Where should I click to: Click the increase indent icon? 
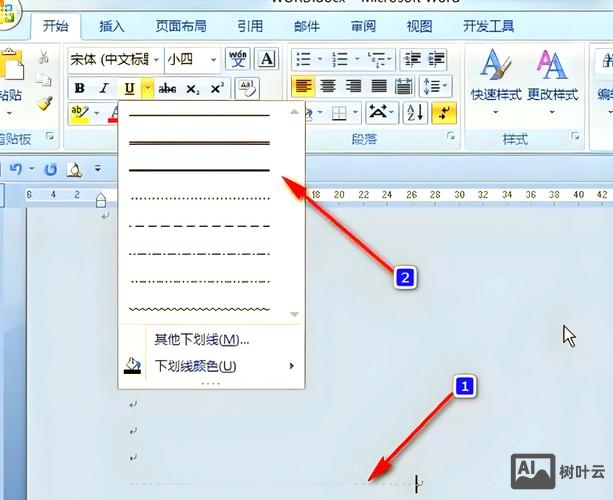tap(436, 59)
